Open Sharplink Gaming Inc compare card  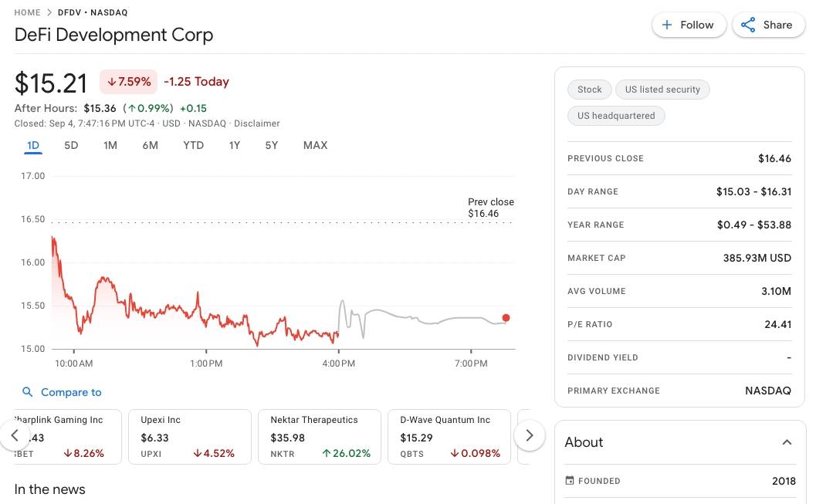(68, 436)
